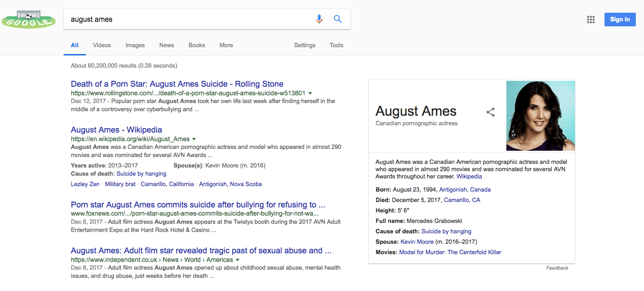The image size is (644, 291).
Task: Click 'Canadian pornographic actress' subtitle text
Action: (x=416, y=123)
